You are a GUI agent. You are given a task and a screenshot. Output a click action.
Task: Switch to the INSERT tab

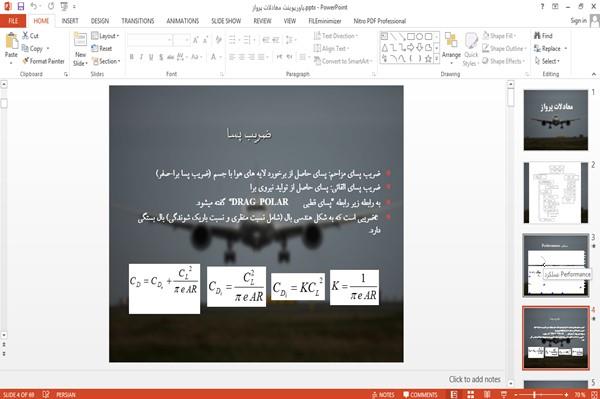70,21
